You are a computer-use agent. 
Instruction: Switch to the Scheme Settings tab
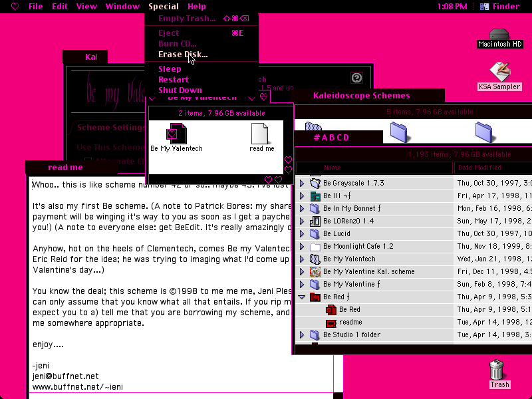pyautogui.click(x=110, y=128)
